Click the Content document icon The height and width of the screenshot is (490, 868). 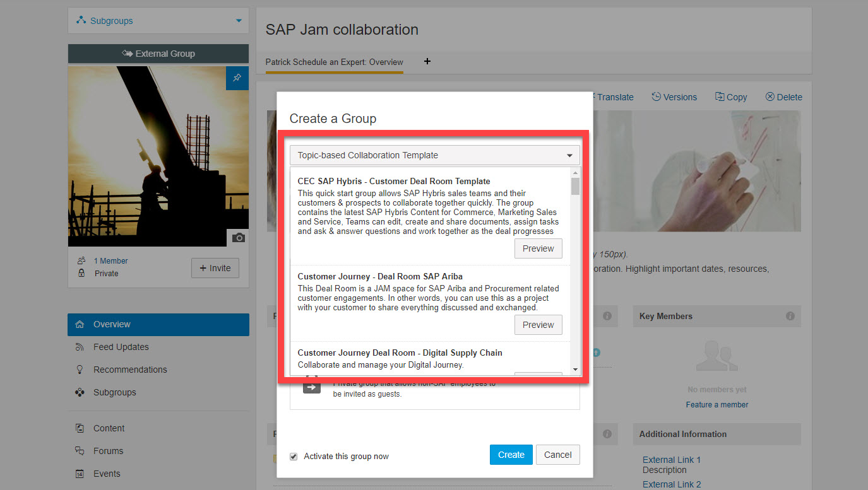point(80,428)
